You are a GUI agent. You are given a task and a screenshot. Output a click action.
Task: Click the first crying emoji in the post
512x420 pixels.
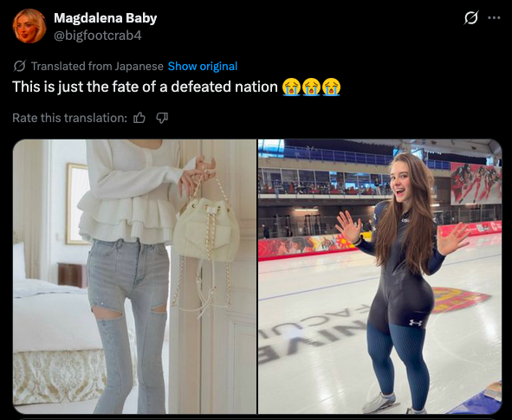pyautogui.click(x=291, y=87)
